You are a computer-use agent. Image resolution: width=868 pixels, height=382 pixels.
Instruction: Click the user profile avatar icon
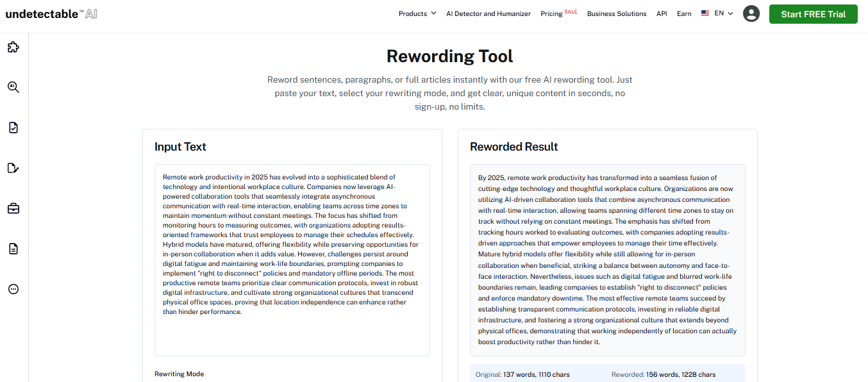(x=751, y=13)
